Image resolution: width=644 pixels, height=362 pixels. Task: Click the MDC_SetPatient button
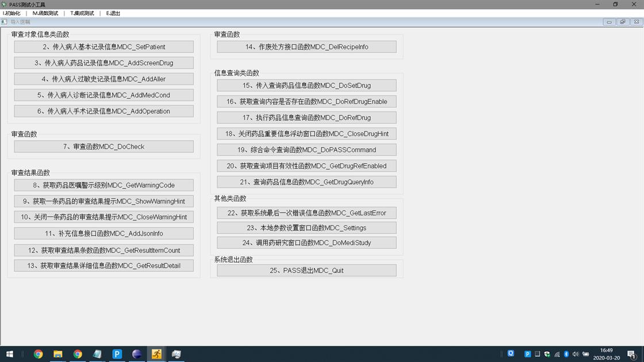[x=104, y=47]
